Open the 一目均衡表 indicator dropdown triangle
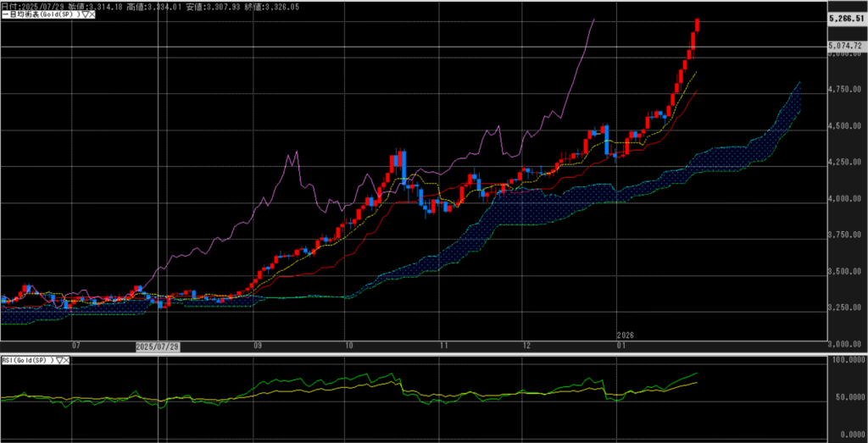The width and height of the screenshot is (868, 443). tap(86, 15)
